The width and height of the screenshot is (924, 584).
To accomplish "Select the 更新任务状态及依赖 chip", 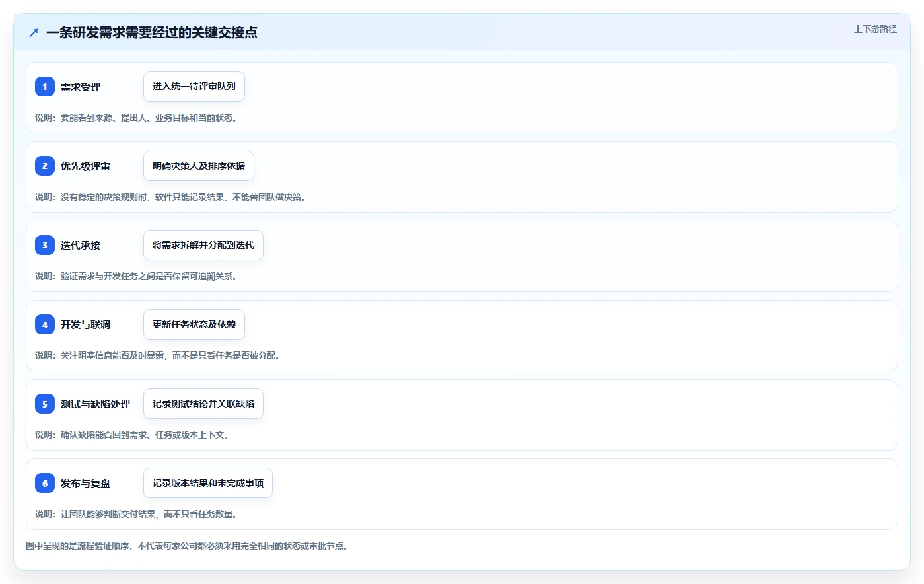I will (x=194, y=324).
